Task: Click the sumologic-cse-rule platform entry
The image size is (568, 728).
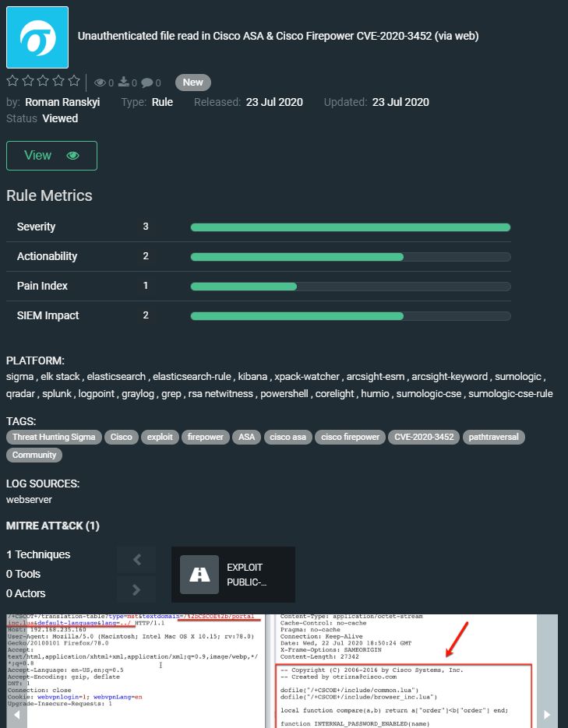Action: pos(510,394)
